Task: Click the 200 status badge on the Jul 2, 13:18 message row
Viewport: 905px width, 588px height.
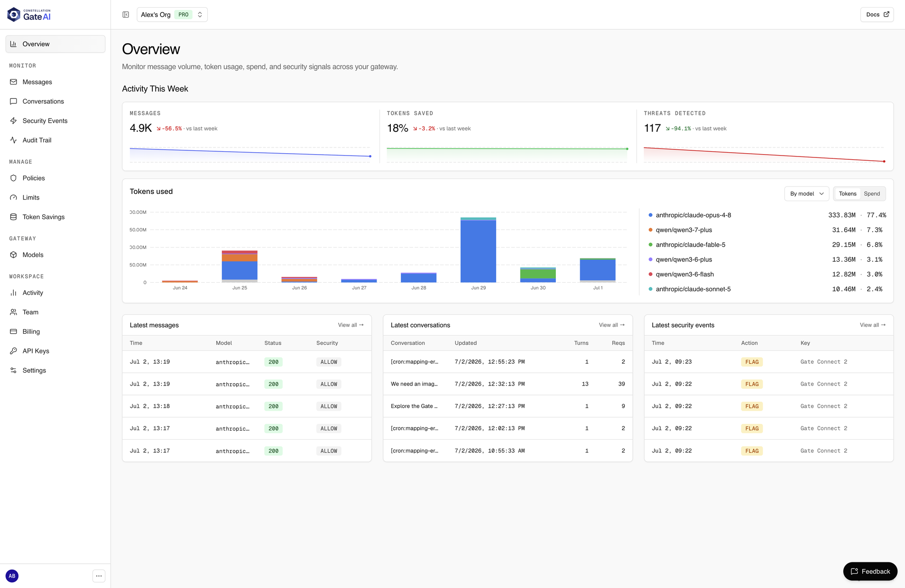Action: 273,406
